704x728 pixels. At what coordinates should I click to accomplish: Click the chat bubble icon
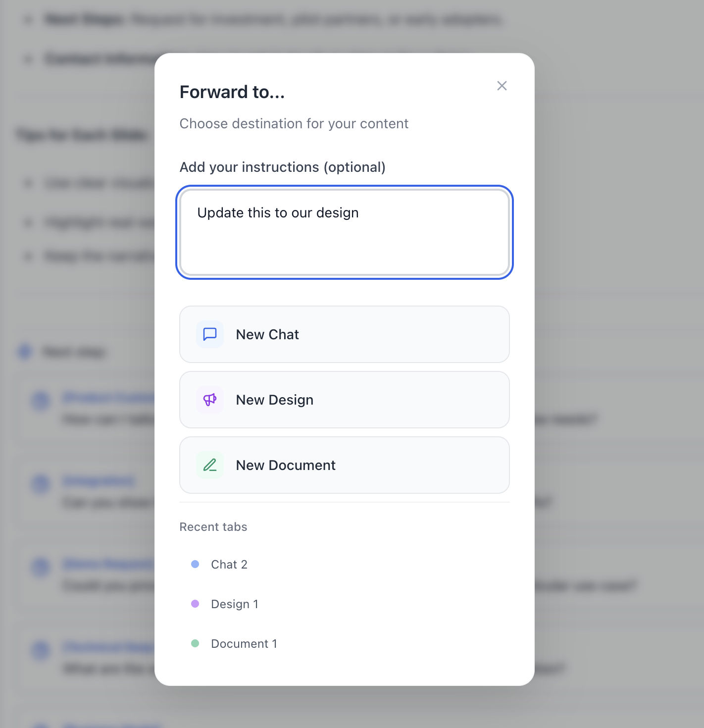(x=210, y=334)
